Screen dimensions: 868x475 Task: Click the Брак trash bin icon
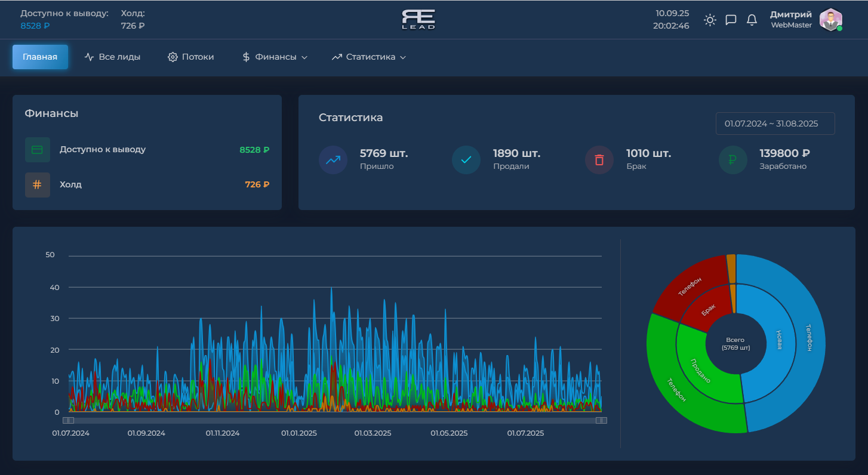click(x=599, y=160)
